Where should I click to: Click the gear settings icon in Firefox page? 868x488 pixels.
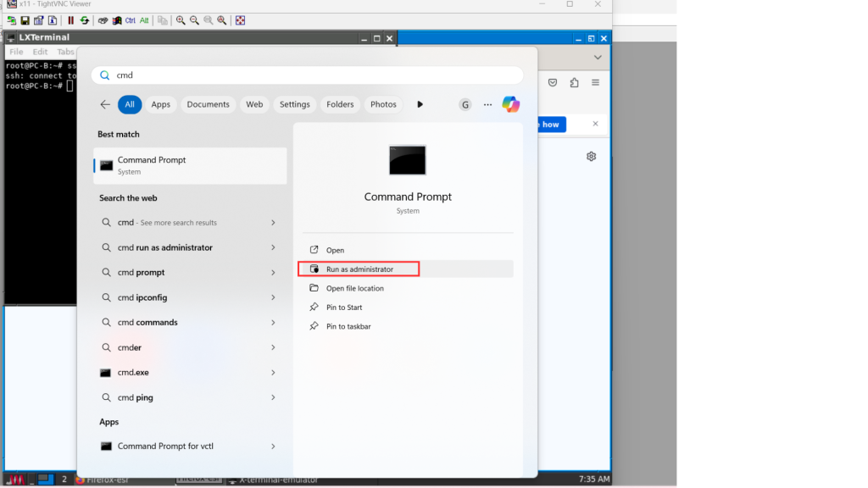tap(591, 156)
